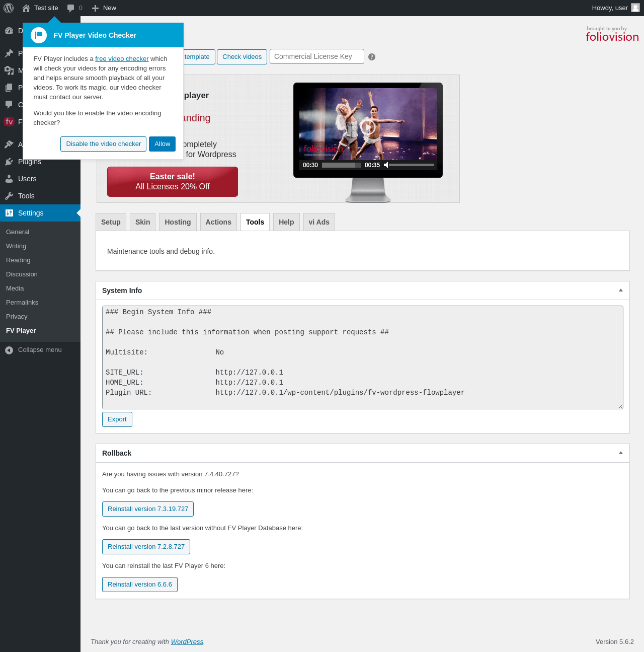Click the System Info textarea resize handle
Image resolution: width=644 pixels, height=652 pixels.
pos(620,406)
